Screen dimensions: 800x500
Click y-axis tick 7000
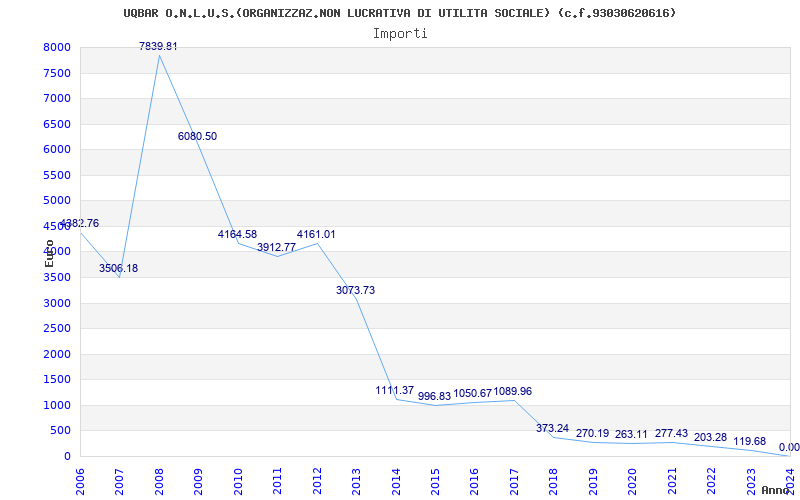tap(57, 98)
